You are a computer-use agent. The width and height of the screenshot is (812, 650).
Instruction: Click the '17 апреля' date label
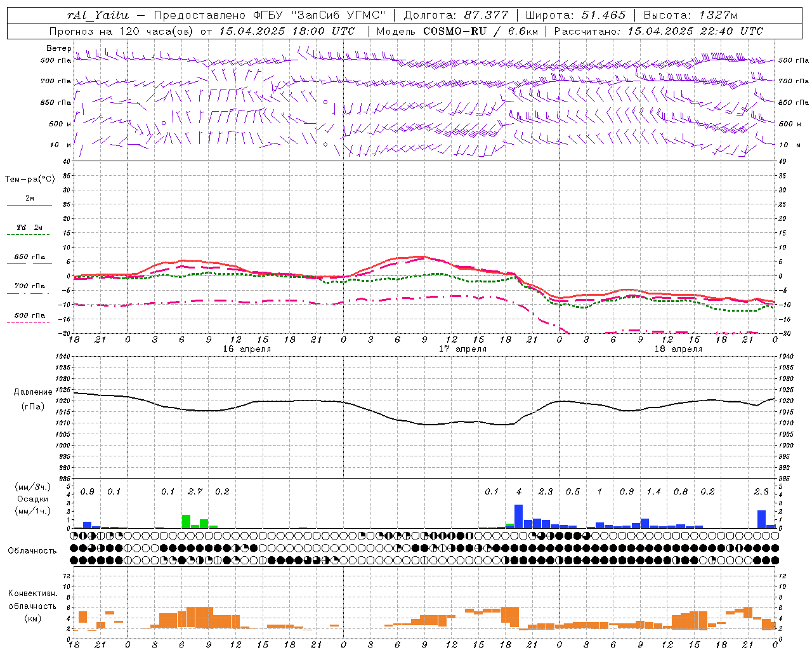[x=462, y=349]
